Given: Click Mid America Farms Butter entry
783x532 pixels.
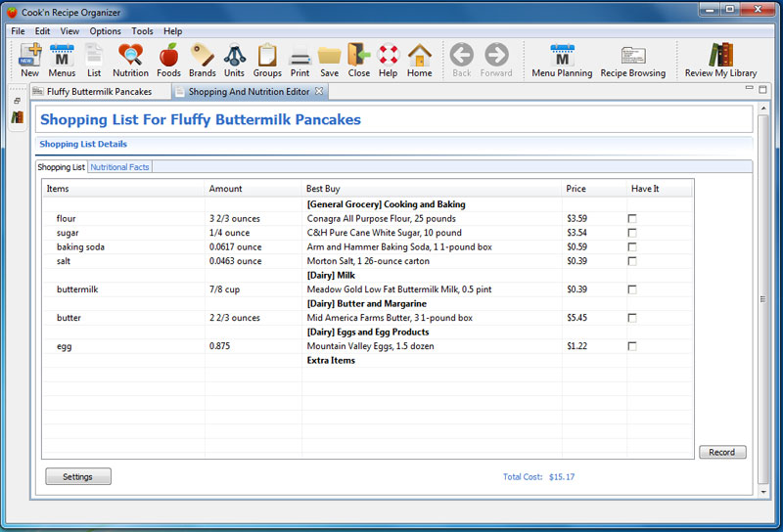Looking at the screenshot, I should pos(390,318).
